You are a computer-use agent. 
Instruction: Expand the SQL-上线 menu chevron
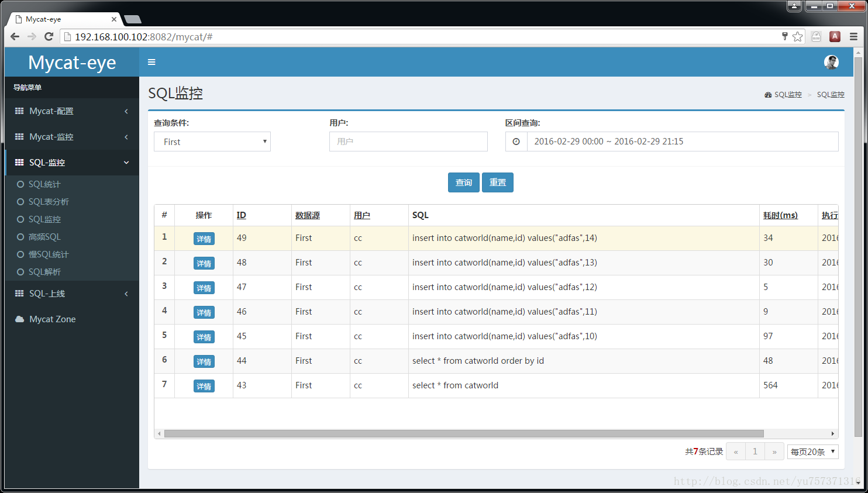126,294
